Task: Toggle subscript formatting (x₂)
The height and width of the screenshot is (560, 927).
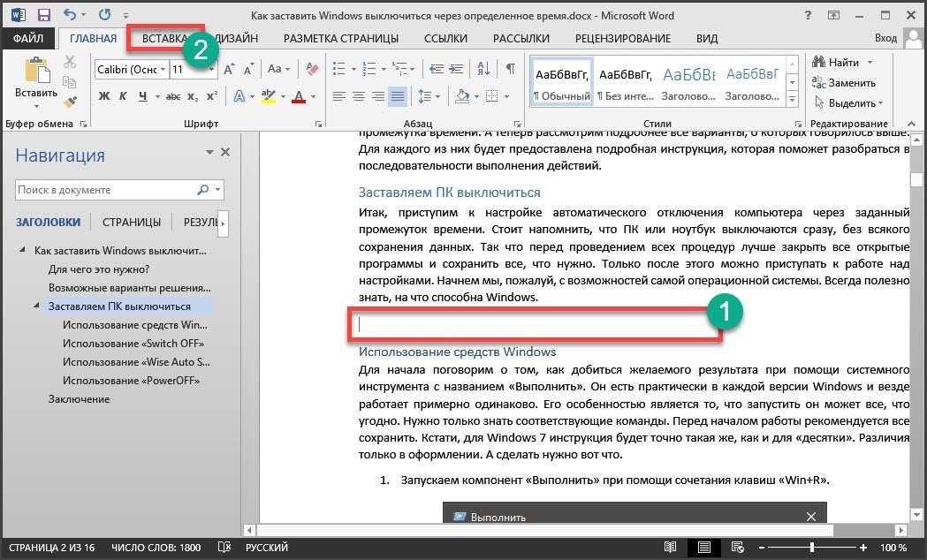Action: pos(191,96)
